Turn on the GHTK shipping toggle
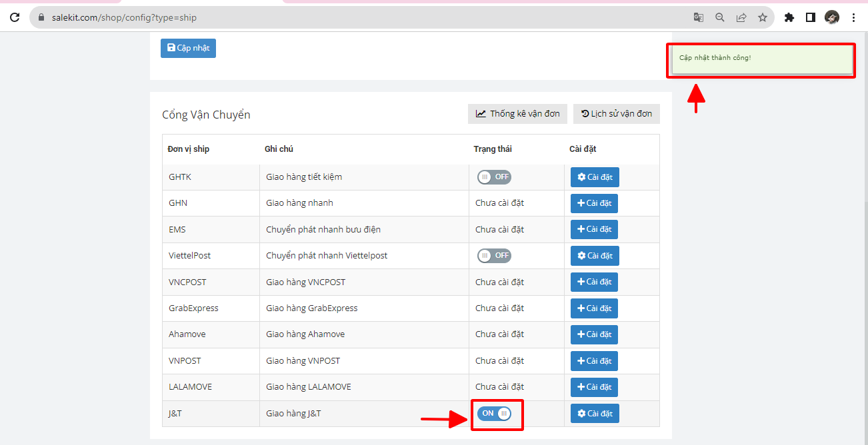 coord(494,177)
